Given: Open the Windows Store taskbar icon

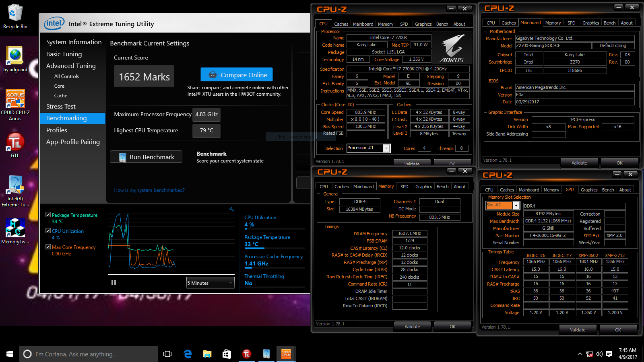Looking at the screenshot, I should [x=227, y=354].
